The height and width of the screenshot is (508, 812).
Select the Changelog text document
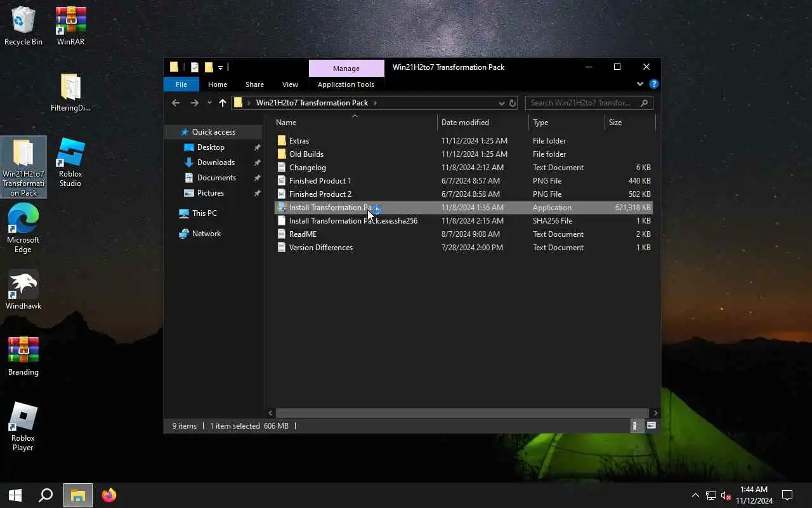pos(464,168)
